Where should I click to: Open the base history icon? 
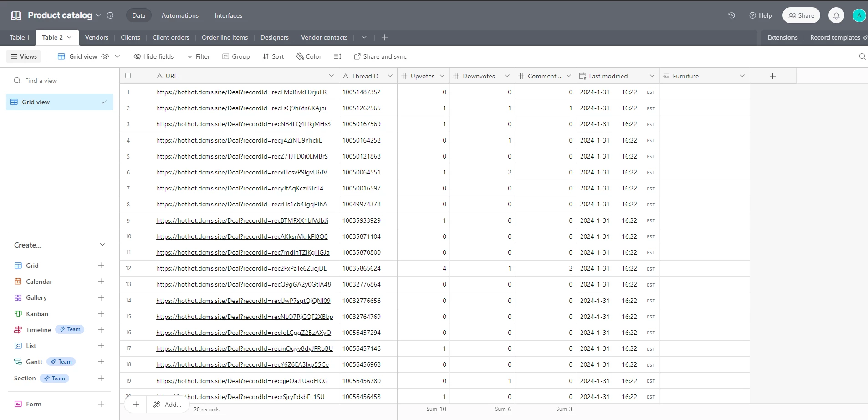click(731, 15)
